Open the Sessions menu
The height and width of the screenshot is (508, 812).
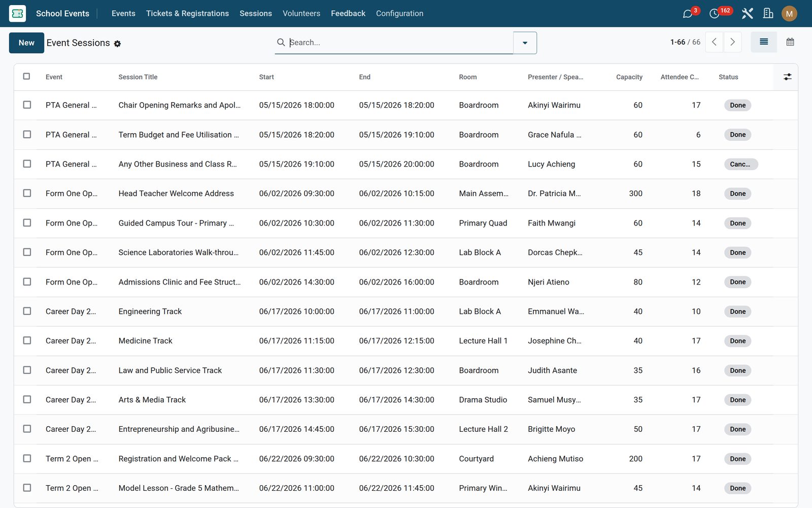(x=256, y=14)
